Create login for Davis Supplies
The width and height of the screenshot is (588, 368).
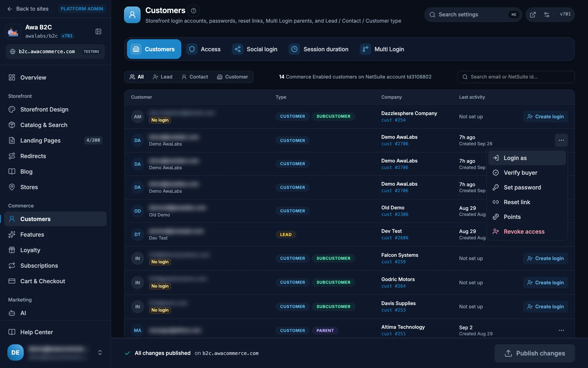point(545,307)
